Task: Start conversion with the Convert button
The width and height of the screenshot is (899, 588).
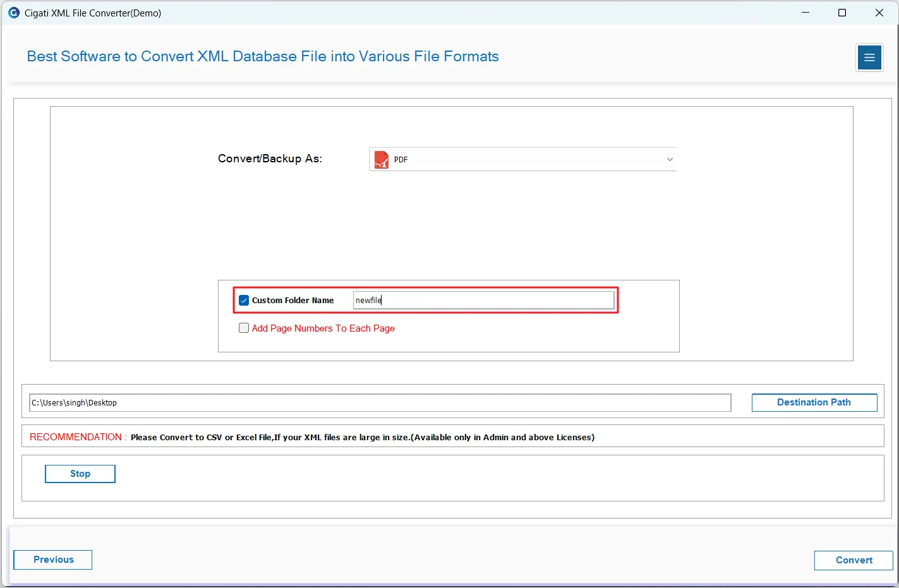Action: tap(854, 560)
